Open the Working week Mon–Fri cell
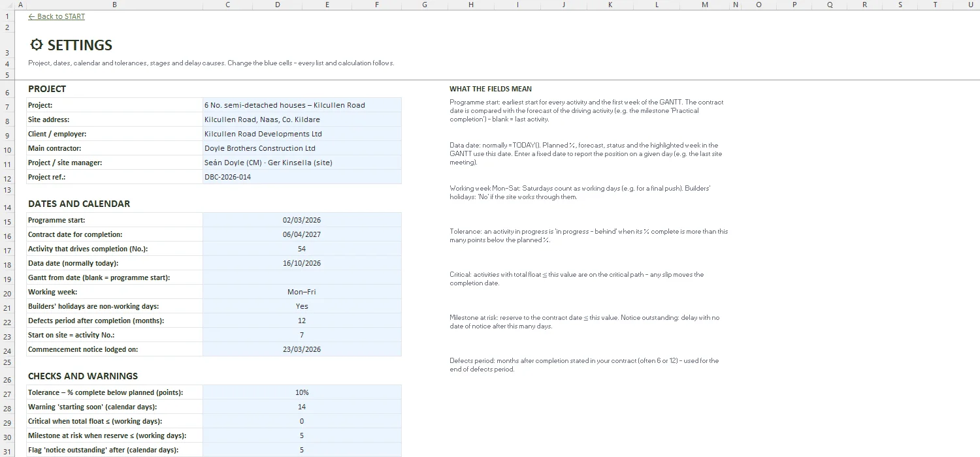Viewport: 980px width, 457px height. 302,292
